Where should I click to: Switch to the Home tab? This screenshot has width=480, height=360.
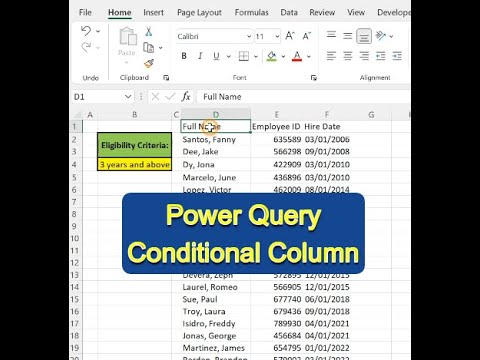pyautogui.click(x=120, y=13)
